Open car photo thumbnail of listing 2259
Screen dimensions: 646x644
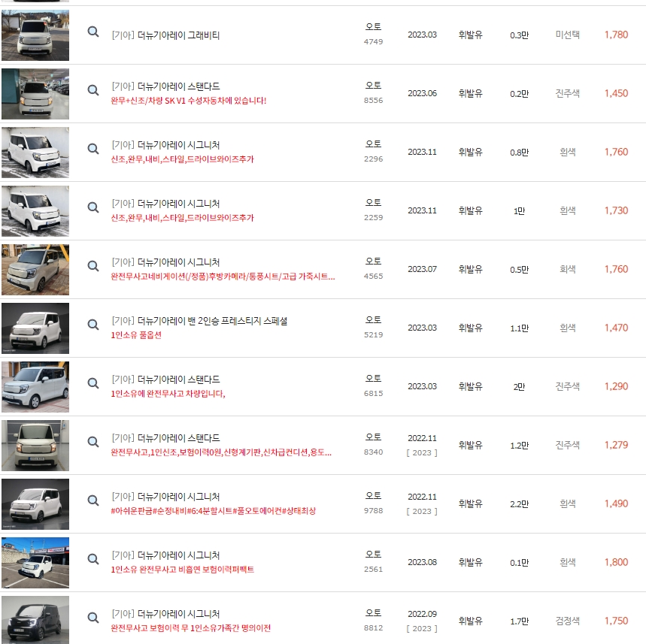[35, 211]
